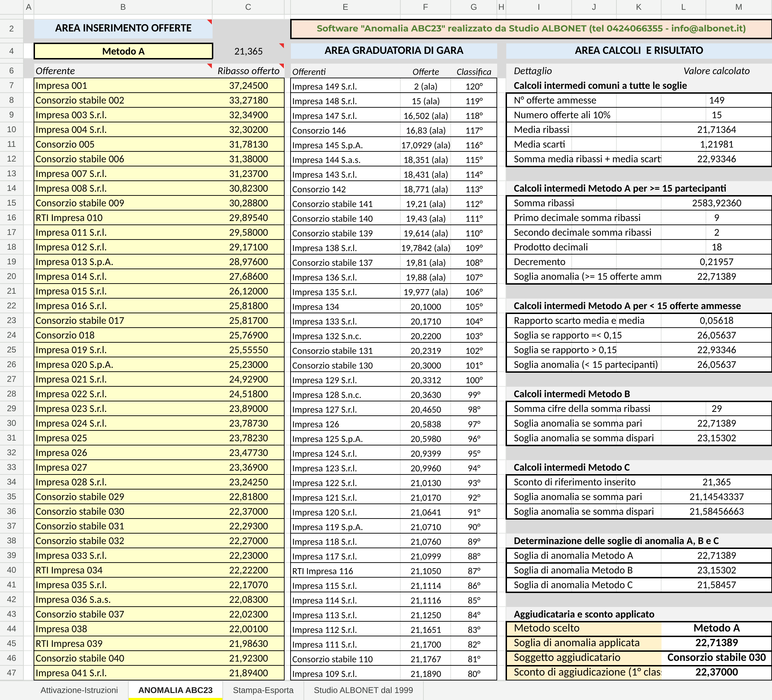The width and height of the screenshot is (772, 700).
Task: Switch to the Stampa-Esporta sheet tab
Action: pos(263,690)
